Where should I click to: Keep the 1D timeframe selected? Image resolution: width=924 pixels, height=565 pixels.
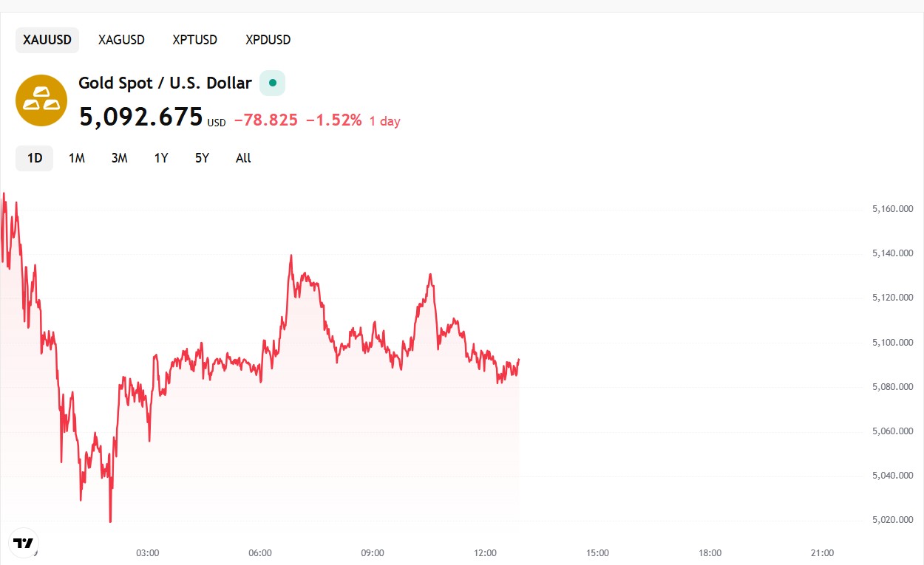tap(34, 158)
